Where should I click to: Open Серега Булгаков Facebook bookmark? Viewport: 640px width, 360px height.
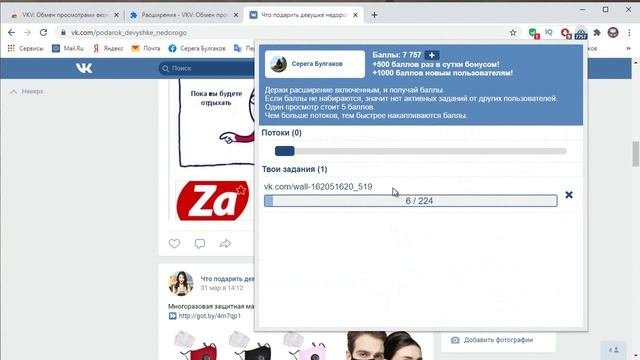197,48
